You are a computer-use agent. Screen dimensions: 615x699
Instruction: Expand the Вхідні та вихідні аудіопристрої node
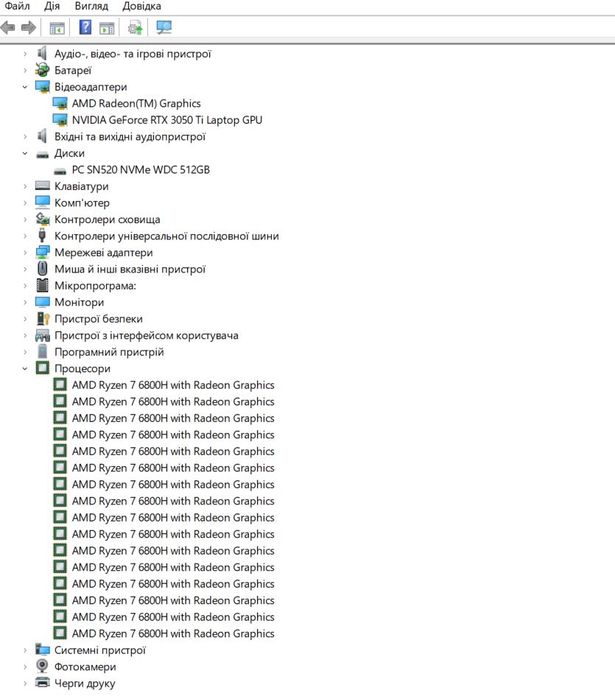click(x=25, y=137)
